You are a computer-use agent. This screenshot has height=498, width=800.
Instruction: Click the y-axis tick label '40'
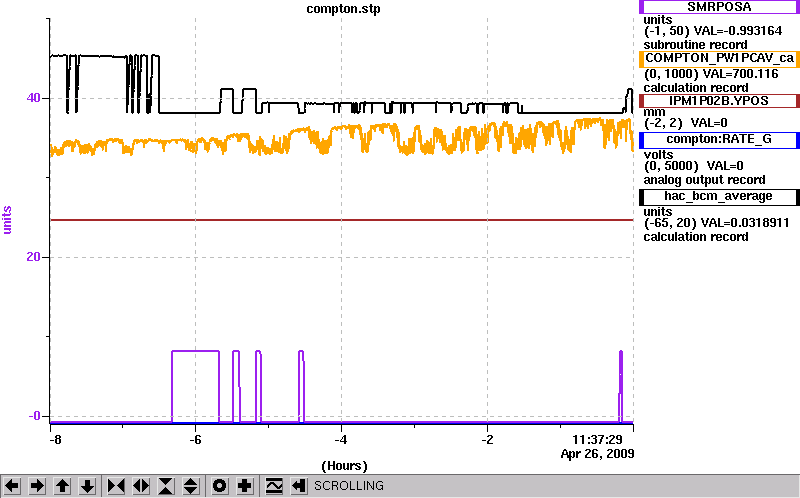(33, 97)
